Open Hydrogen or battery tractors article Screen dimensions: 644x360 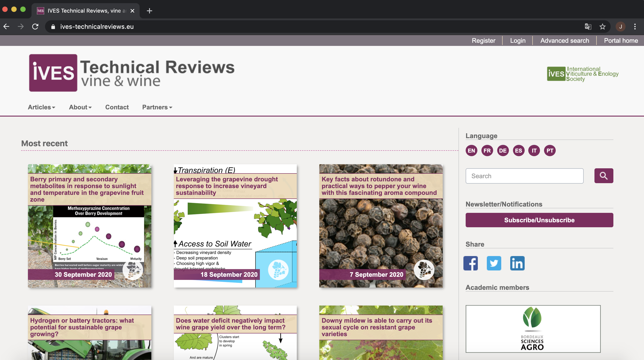tap(82, 327)
